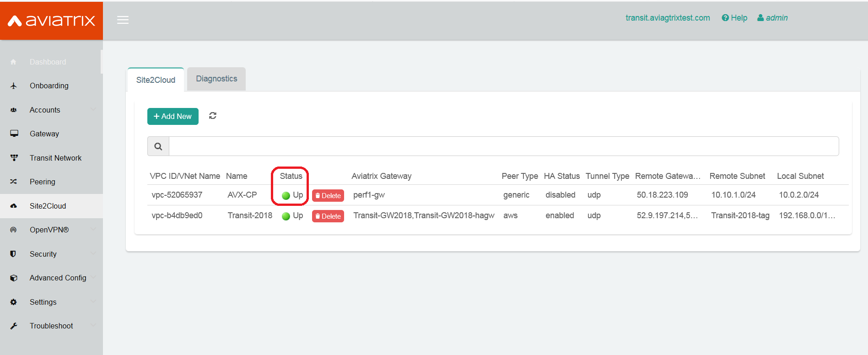The width and height of the screenshot is (868, 355).
Task: Click the hamburger menu icon
Action: [x=123, y=20]
